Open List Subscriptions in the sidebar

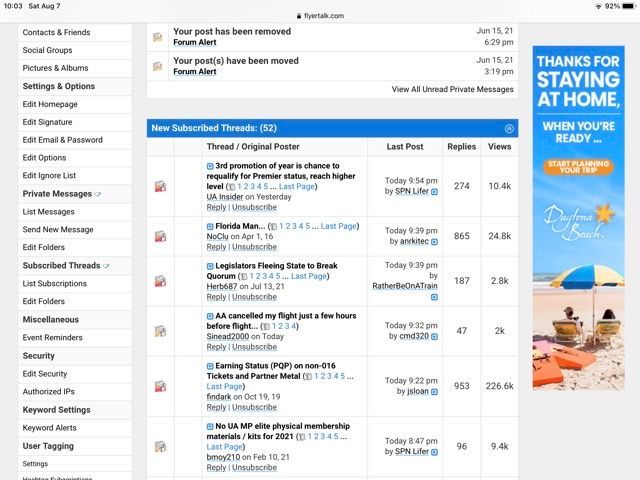tap(55, 283)
